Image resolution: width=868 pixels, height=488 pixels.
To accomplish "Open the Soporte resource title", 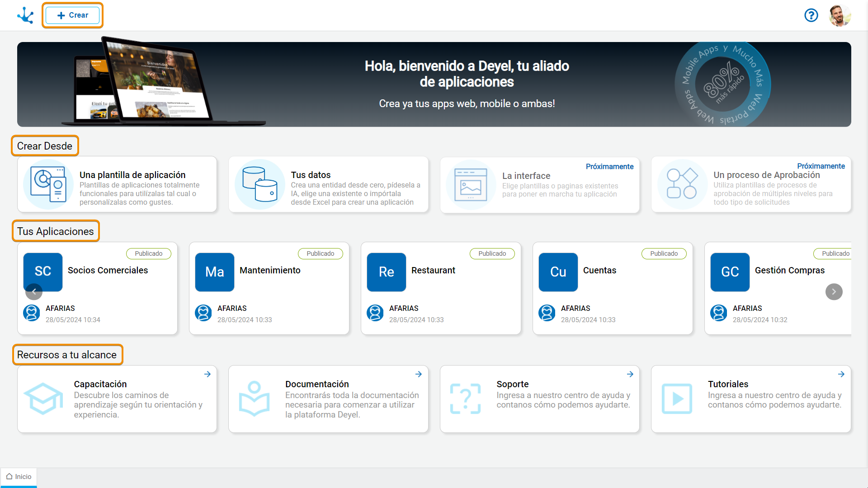I will pyautogui.click(x=513, y=384).
